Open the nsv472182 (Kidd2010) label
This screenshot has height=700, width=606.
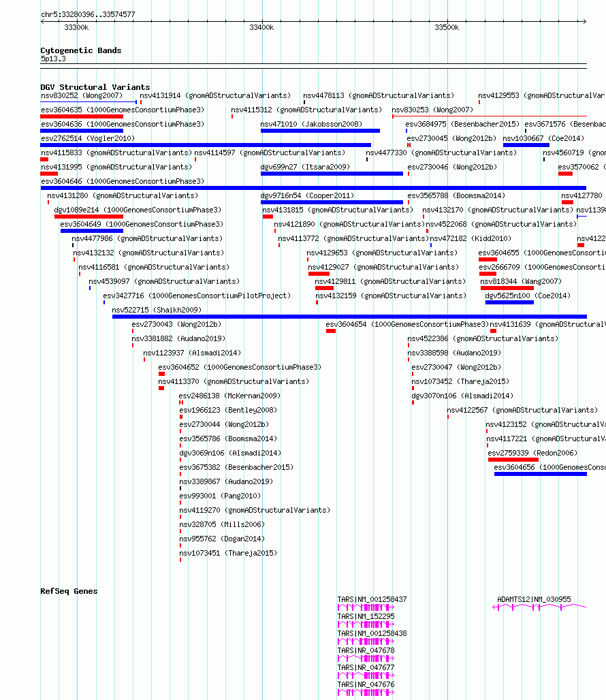[x=471, y=238]
